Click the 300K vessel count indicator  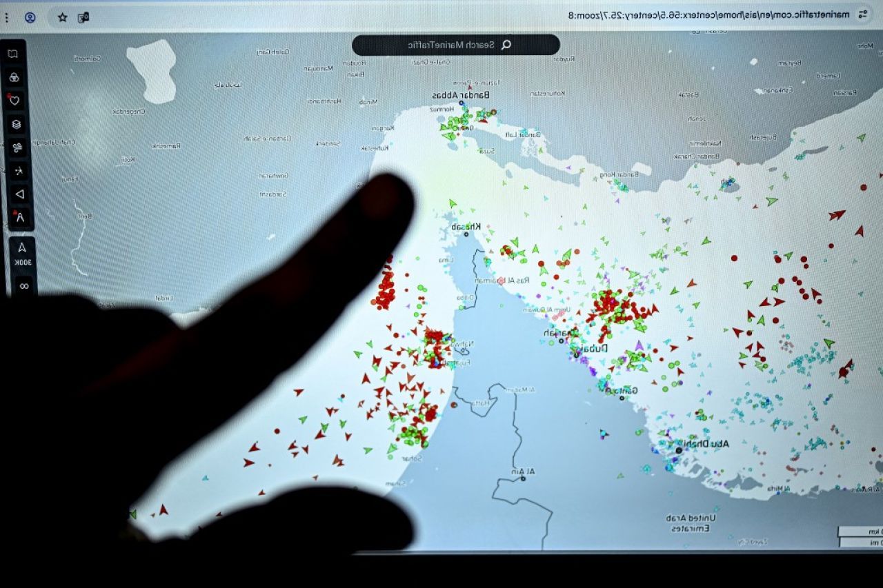point(22,253)
